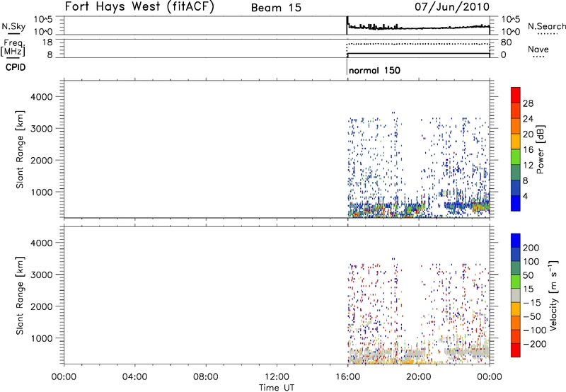Click the "16:00" time tick label
566x392 pixels.
pos(347,377)
